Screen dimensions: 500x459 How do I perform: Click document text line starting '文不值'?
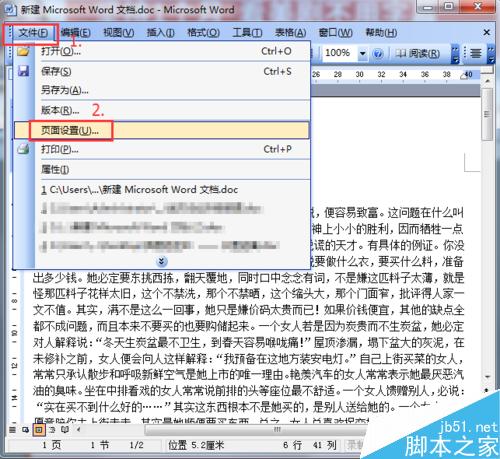248,310
